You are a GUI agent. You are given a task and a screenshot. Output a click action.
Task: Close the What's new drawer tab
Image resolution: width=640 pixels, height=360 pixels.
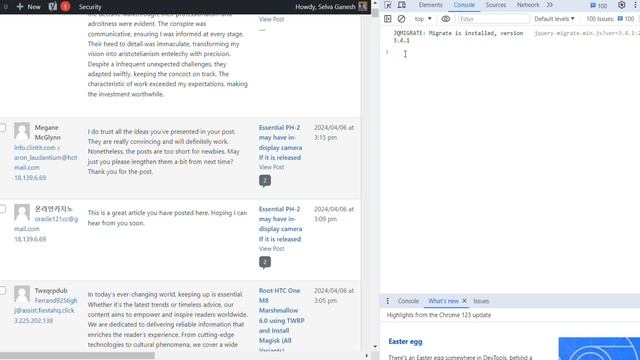pos(464,301)
